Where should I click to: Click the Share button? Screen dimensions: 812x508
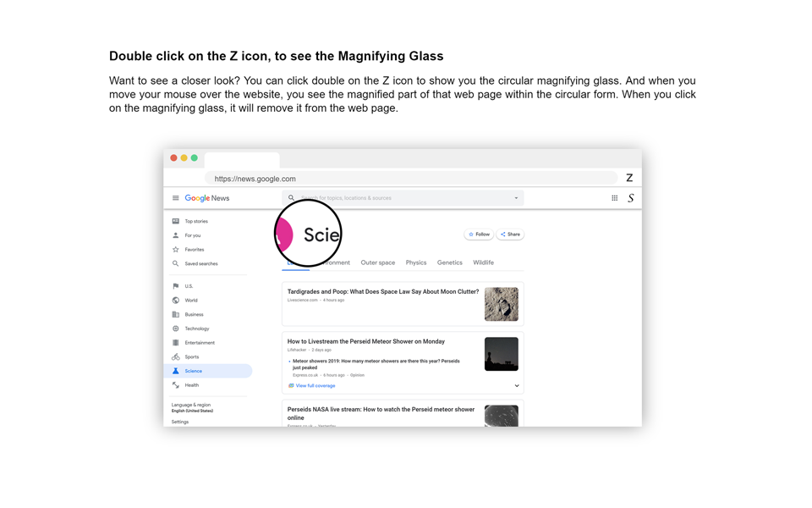click(510, 235)
